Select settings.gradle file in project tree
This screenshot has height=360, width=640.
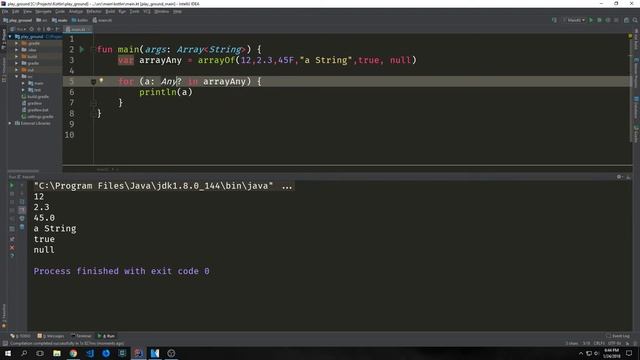coord(38,116)
